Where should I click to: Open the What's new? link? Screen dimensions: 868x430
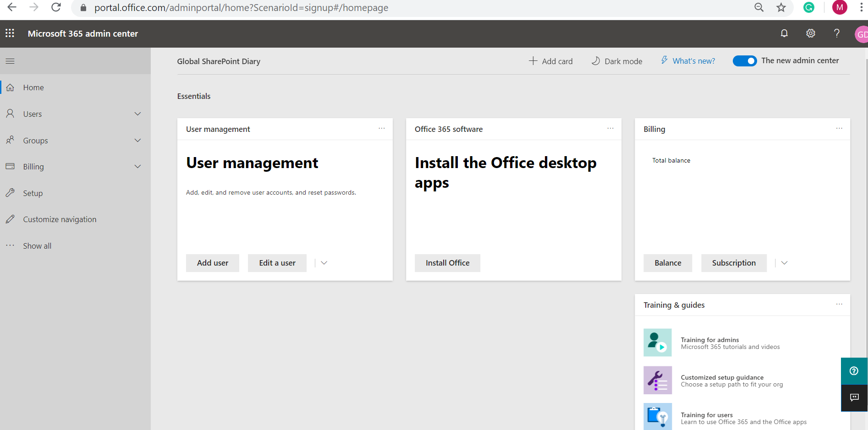pos(688,61)
